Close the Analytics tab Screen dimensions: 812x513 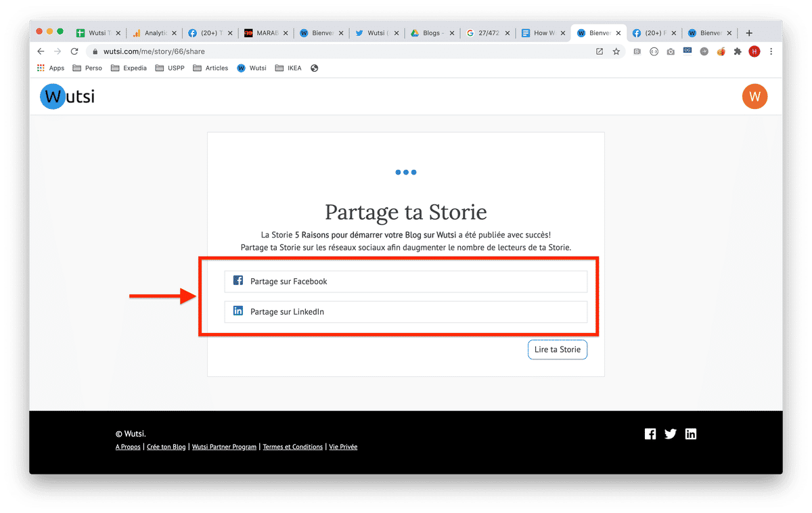pos(174,32)
